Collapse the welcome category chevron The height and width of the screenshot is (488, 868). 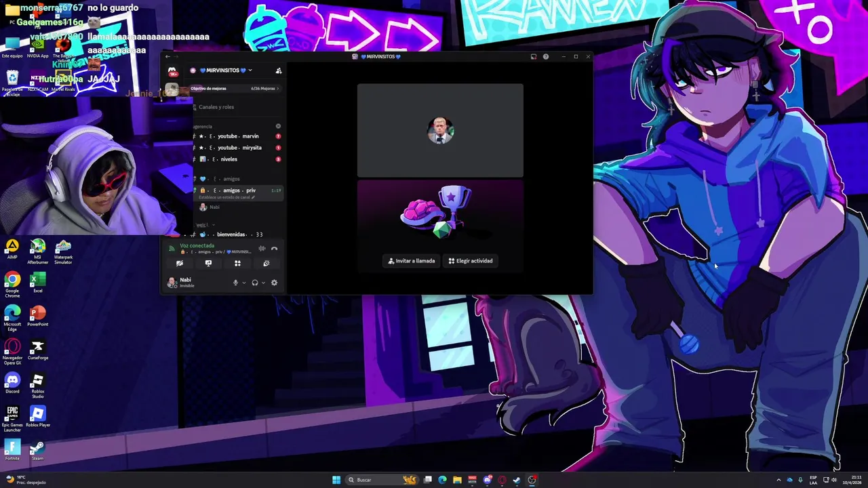coord(213,225)
